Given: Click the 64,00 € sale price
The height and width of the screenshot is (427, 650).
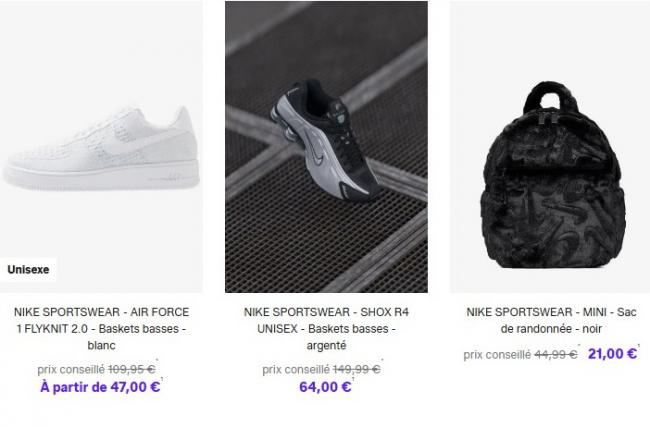Looking at the screenshot, I should (x=325, y=387).
